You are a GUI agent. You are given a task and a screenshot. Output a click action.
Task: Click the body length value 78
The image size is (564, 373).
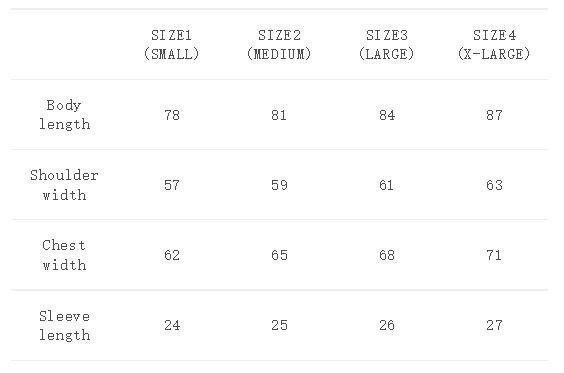click(172, 115)
